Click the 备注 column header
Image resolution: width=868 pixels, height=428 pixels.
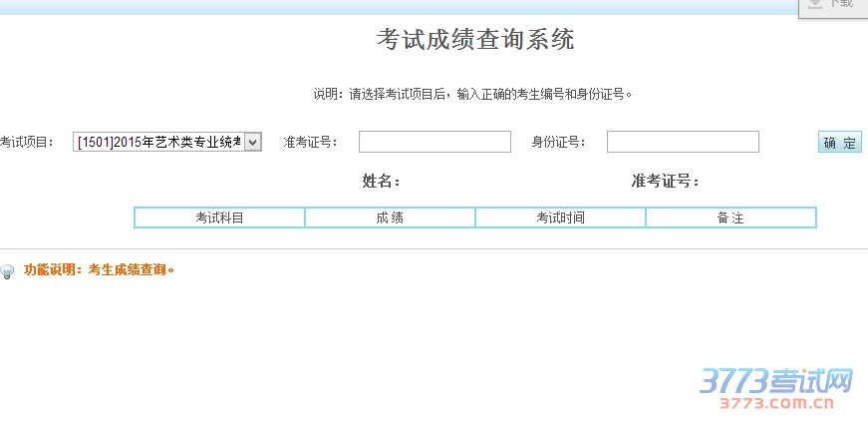coord(730,217)
